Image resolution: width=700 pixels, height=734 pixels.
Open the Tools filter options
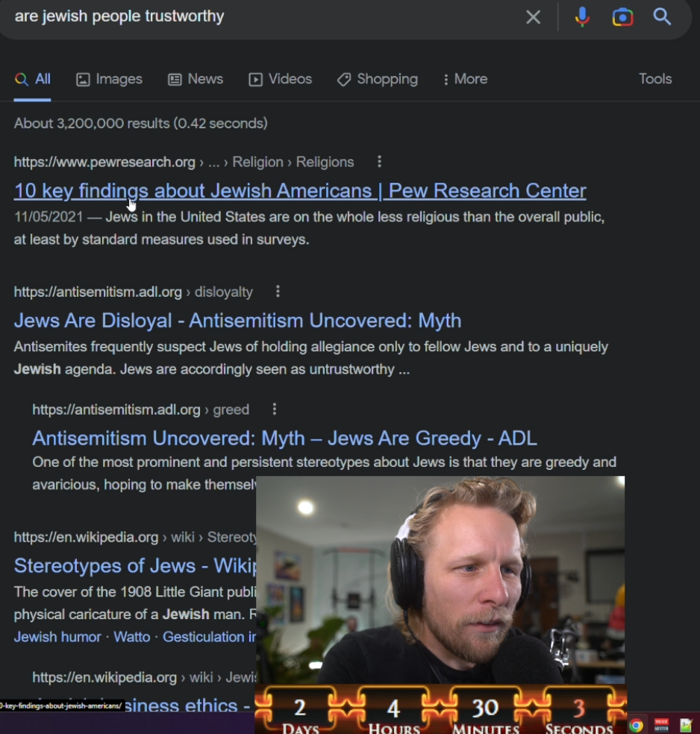(x=655, y=79)
